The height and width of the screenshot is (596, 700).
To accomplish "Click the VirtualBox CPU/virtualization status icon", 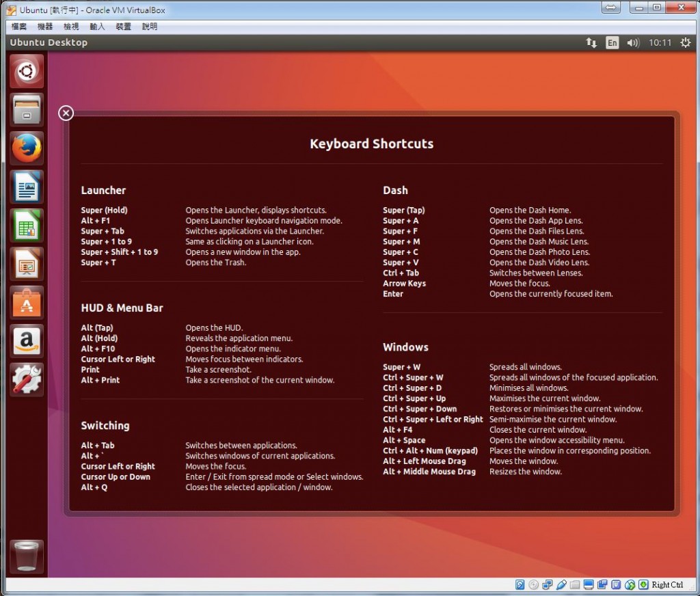I will 616,584.
